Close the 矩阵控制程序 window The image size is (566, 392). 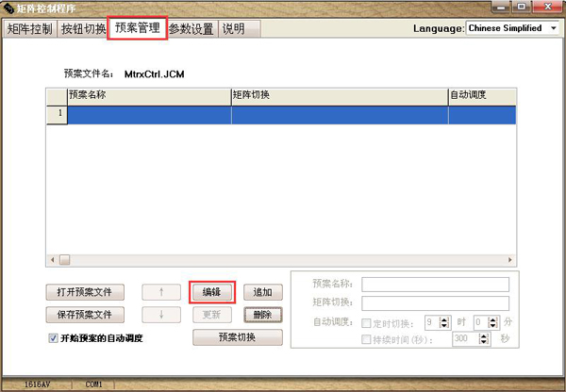click(x=548, y=7)
